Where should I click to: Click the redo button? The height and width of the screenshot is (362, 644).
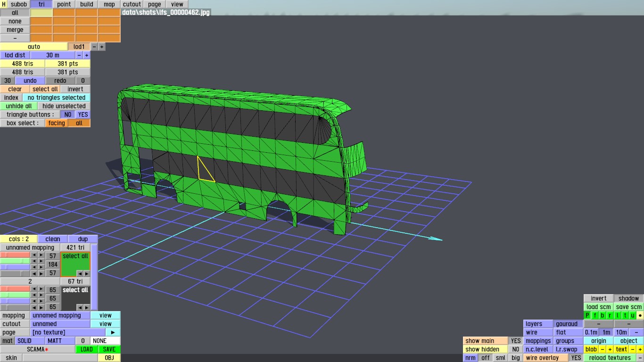click(60, 81)
